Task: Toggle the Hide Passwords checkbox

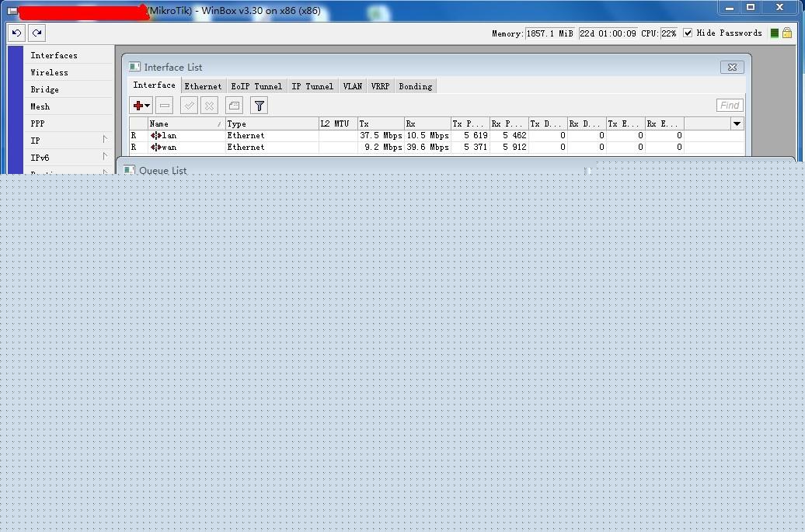Action: click(688, 33)
